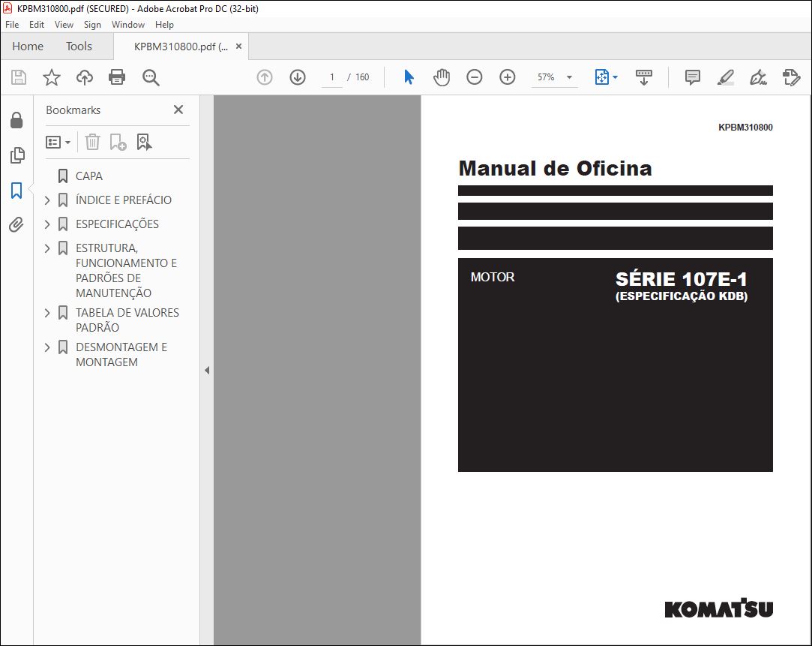
Task: Open the Page Thumbnails panel
Action: coord(17,155)
